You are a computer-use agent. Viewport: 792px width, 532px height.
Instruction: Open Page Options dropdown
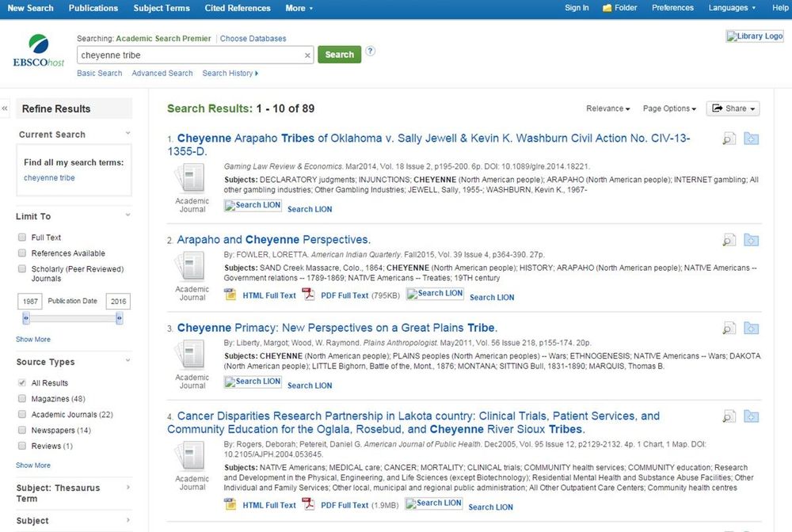coord(669,108)
